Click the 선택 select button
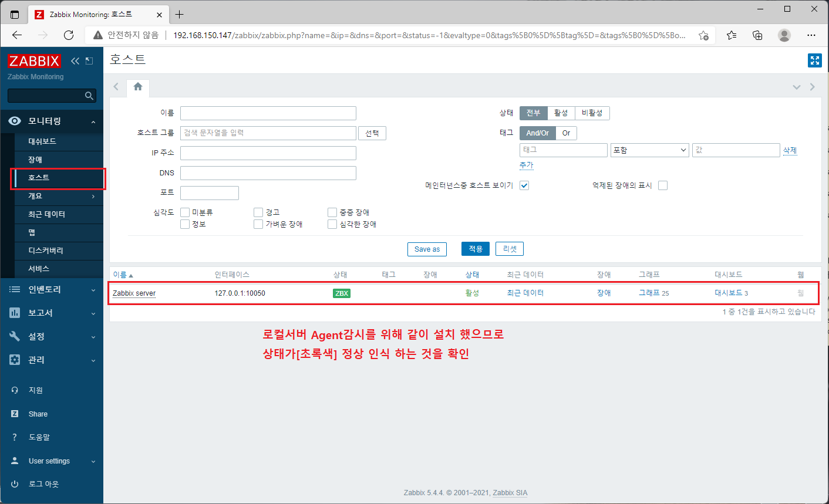The height and width of the screenshot is (504, 829). pyautogui.click(x=372, y=133)
